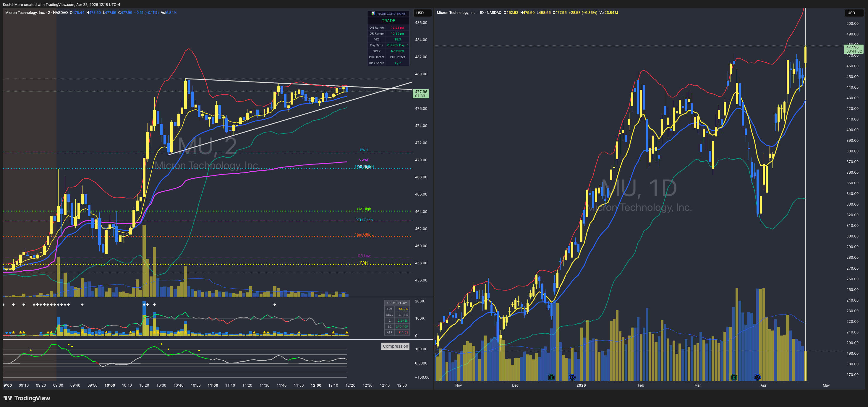Click the March earnings E marker on daily chart
Image resolution: width=868 pixels, height=407 pixels.
pyautogui.click(x=733, y=377)
